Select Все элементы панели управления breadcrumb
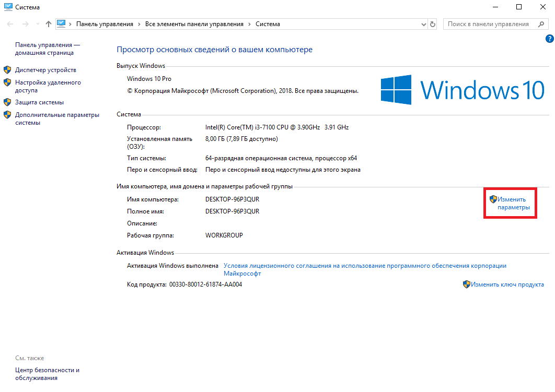This screenshot has width=555, height=392. (x=194, y=24)
